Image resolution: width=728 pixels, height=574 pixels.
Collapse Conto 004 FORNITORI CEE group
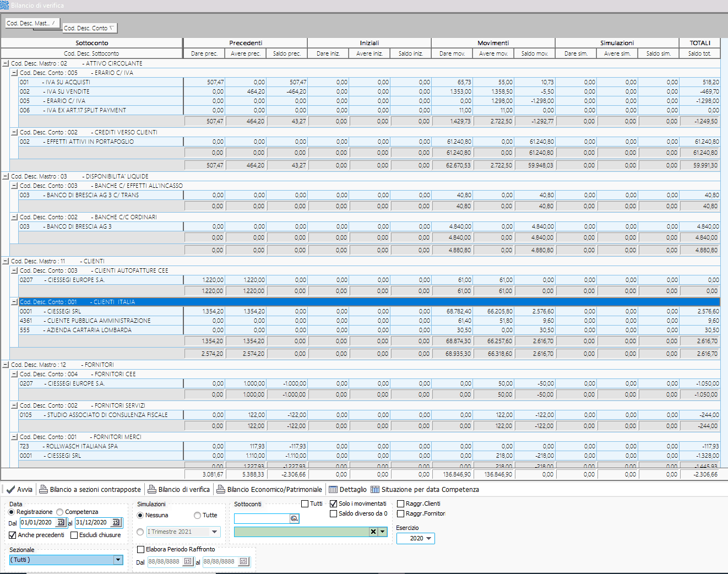coord(14,374)
